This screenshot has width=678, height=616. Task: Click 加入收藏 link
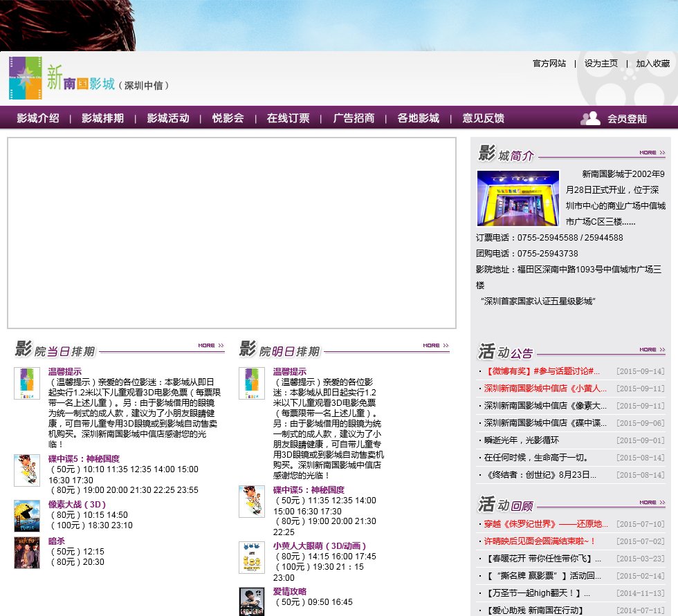[652, 64]
